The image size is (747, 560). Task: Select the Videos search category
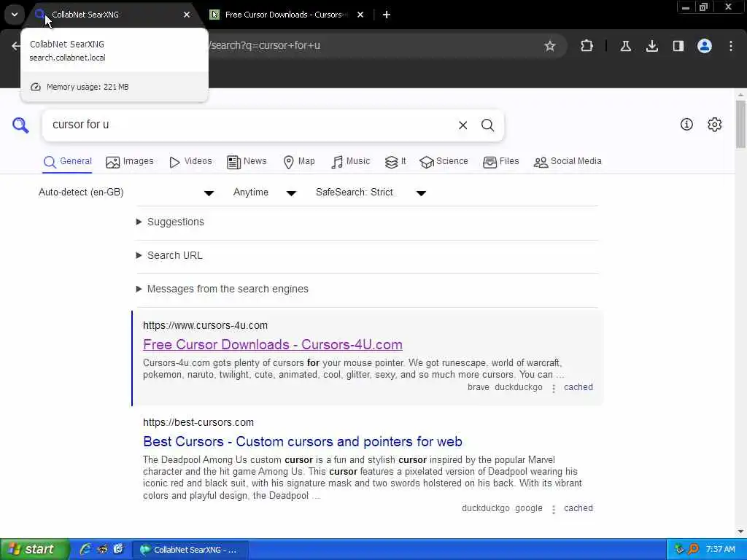point(190,161)
